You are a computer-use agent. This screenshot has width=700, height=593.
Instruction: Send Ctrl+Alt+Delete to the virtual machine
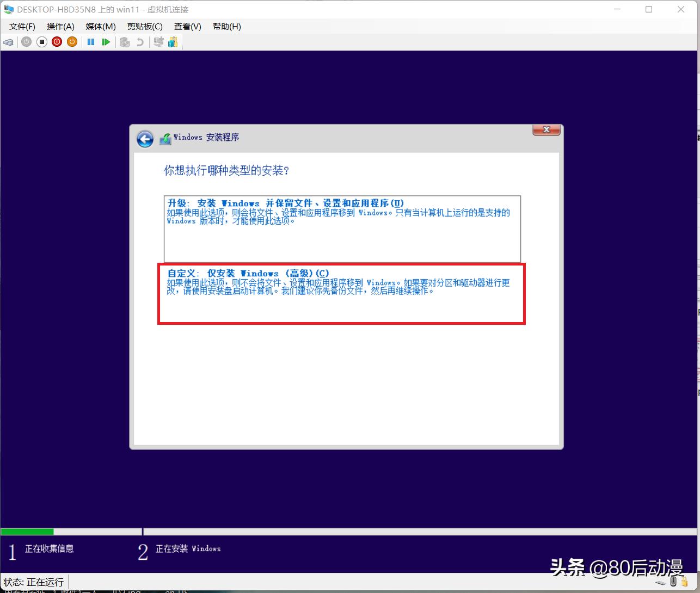pos(8,42)
